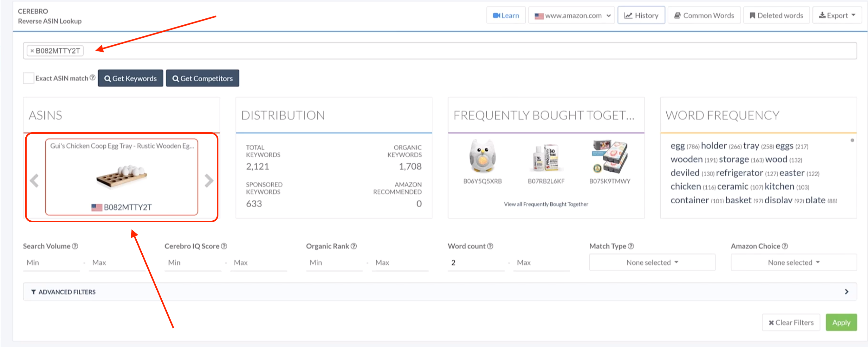Click the Get Competitors button
The width and height of the screenshot is (868, 347).
pos(203,78)
